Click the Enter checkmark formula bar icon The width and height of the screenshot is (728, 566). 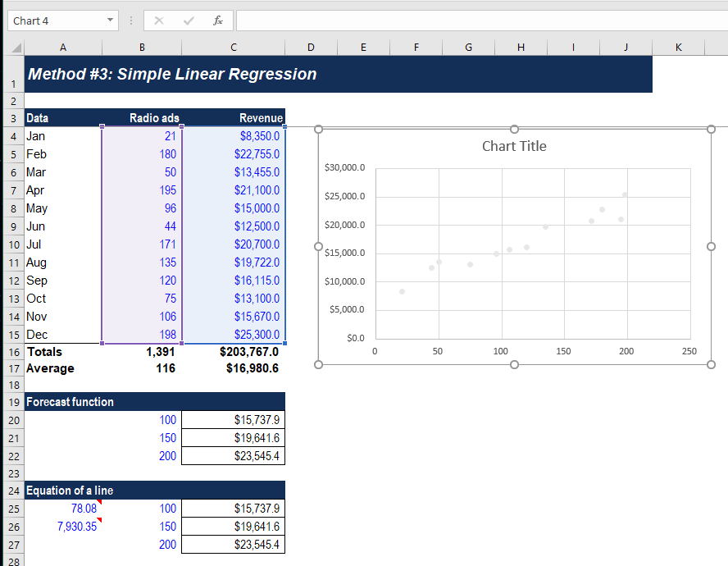(189, 21)
